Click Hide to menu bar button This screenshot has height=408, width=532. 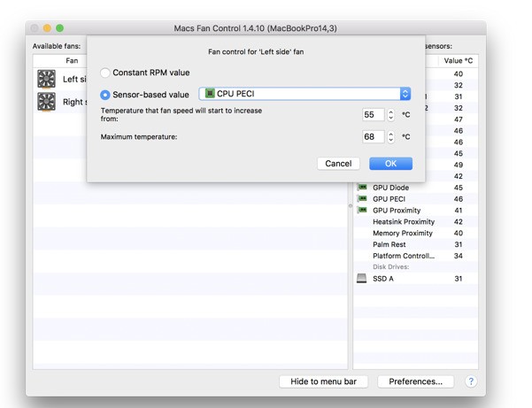(323, 381)
